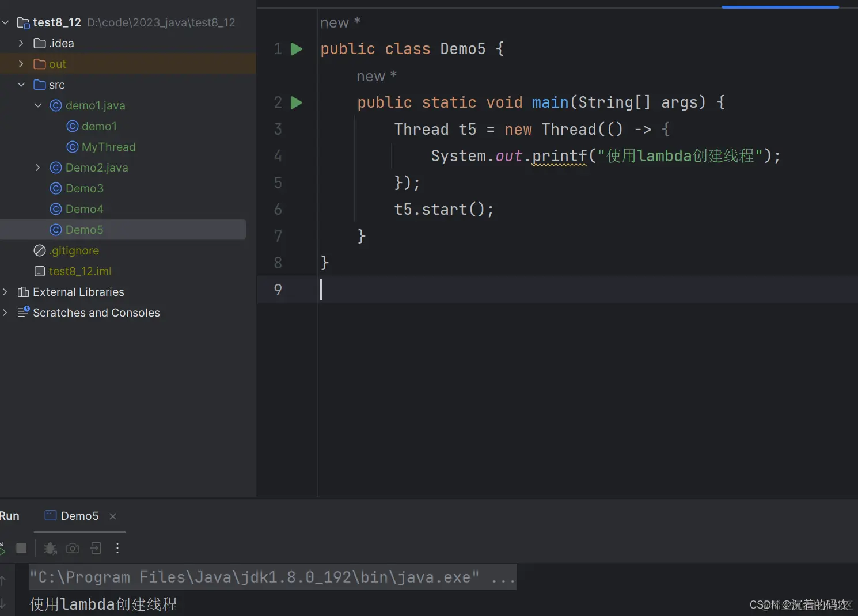
Task: Select the out folder row
Action: [128, 64]
